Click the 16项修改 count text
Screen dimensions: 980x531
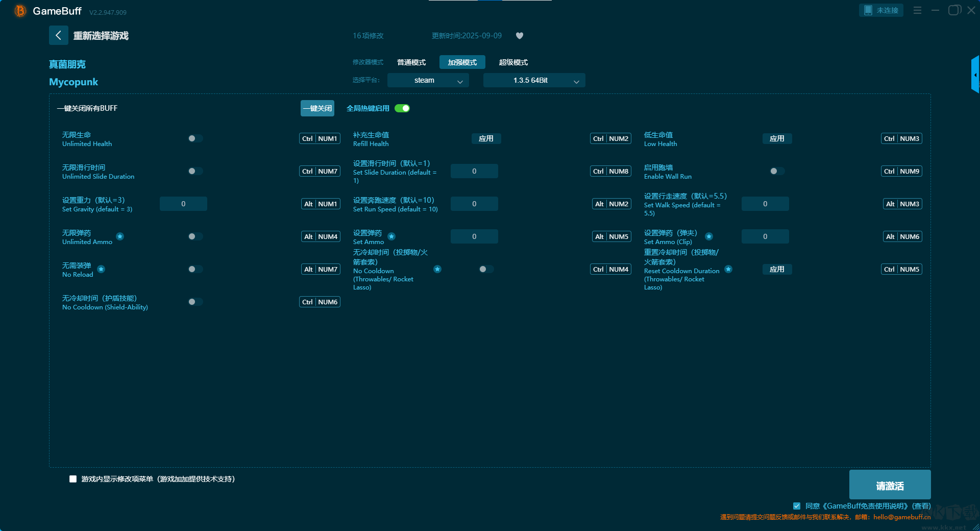[368, 36]
